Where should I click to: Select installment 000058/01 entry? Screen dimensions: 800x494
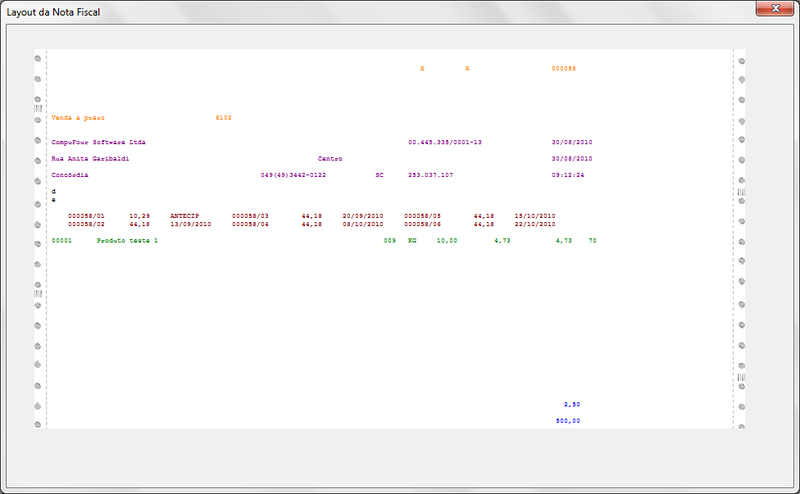[x=86, y=215]
